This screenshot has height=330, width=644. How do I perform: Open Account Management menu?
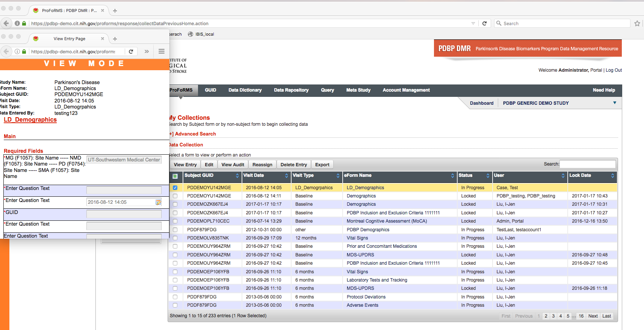coord(406,90)
